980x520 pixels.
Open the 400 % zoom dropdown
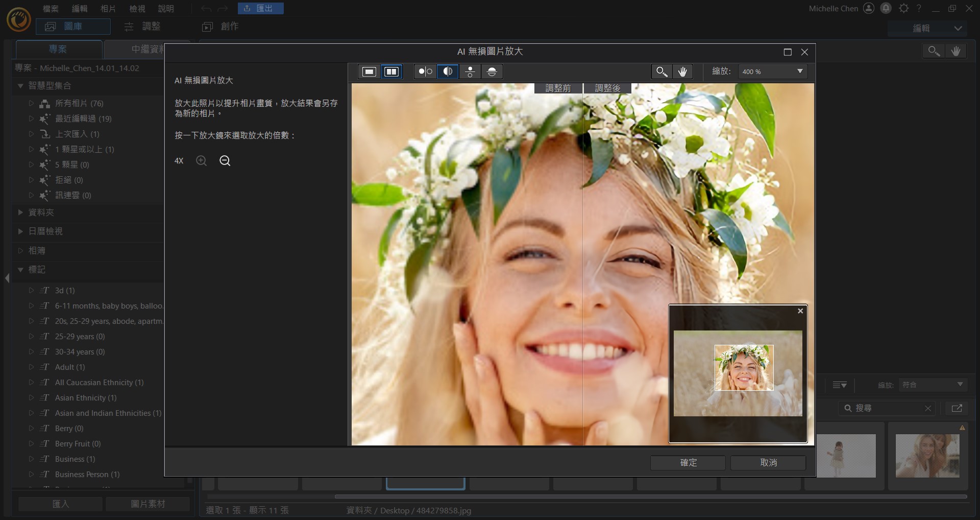click(773, 72)
